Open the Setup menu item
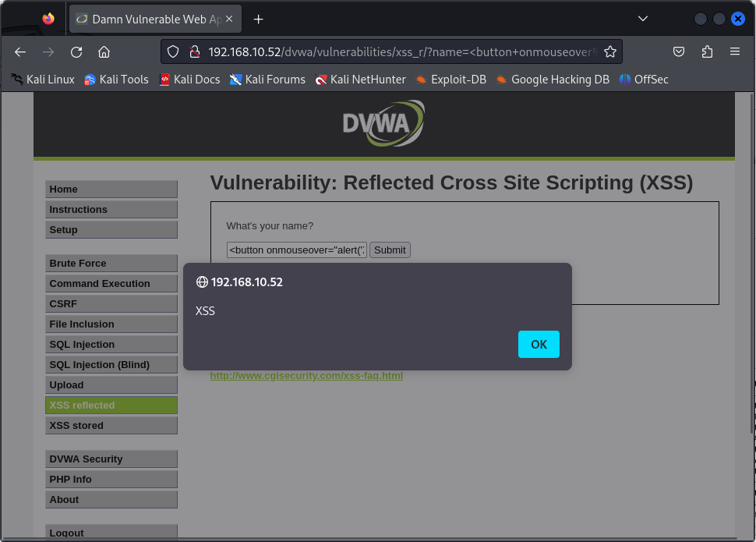The image size is (756, 542). (x=111, y=230)
